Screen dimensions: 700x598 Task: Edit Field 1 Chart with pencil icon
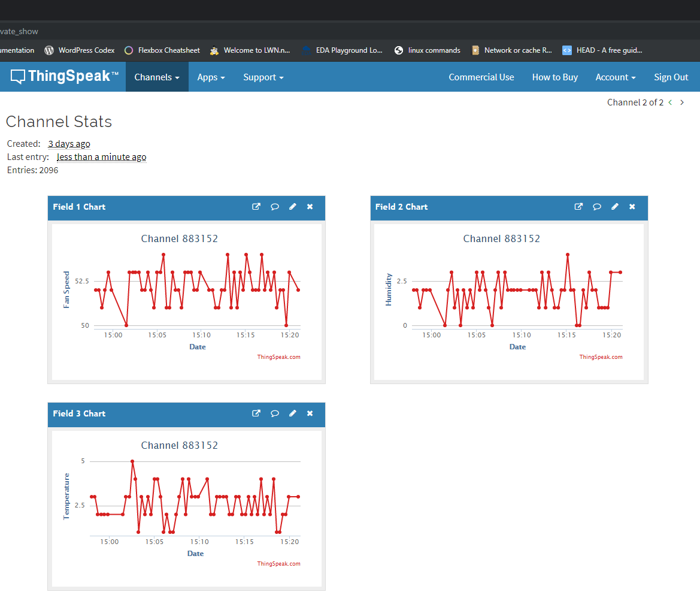pos(292,206)
